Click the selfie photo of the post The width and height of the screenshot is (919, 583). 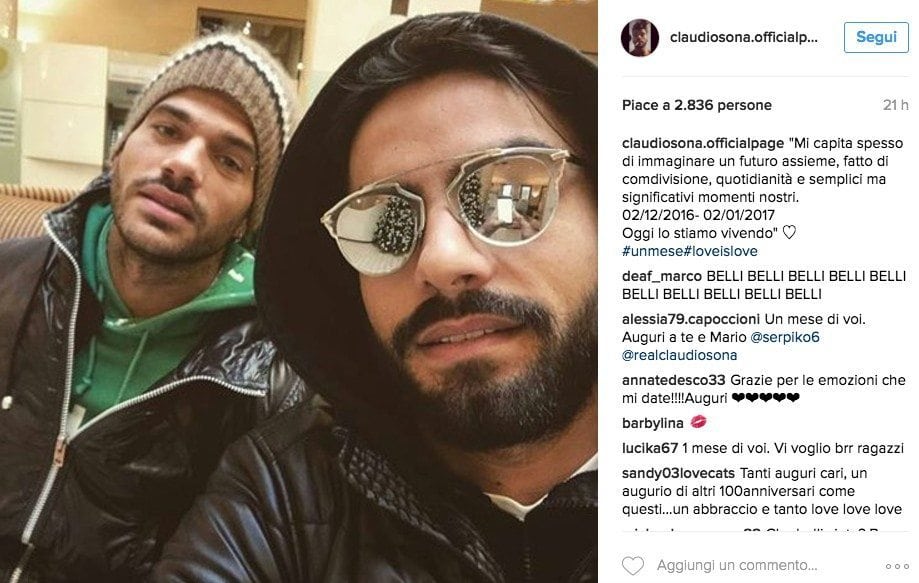coord(299,291)
